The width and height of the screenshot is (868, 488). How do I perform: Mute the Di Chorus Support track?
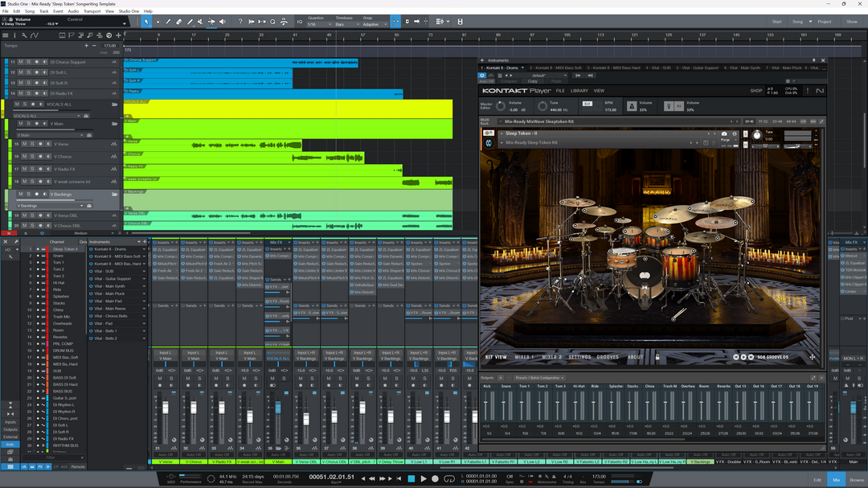(20, 62)
